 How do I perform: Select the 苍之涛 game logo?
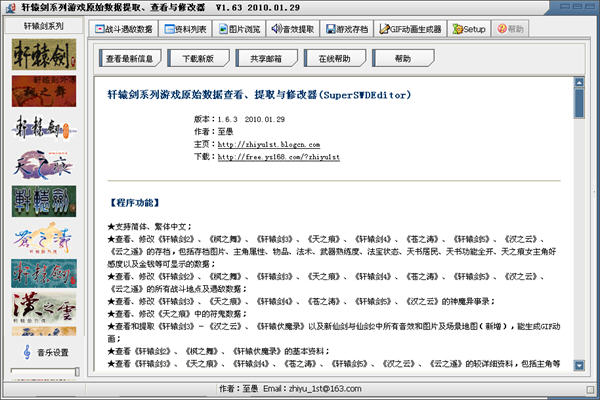[x=44, y=238]
